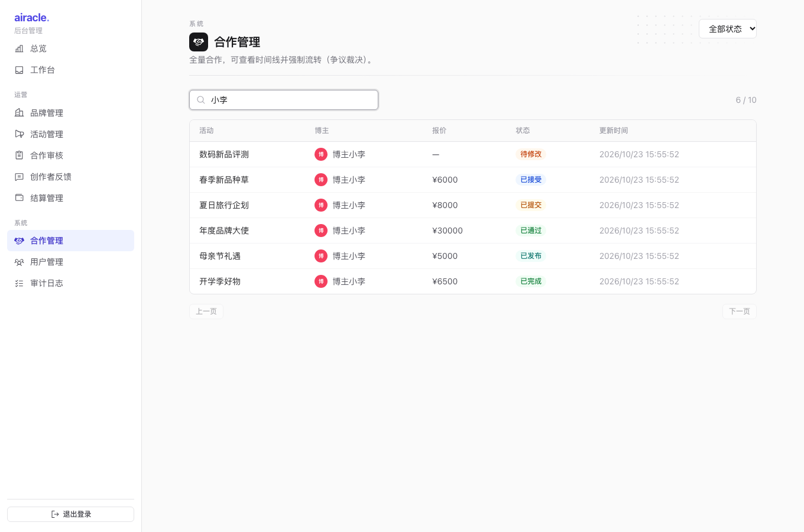The image size is (804, 532).
Task: Click the avatar in 年度品牌大使 row
Action: click(321, 231)
